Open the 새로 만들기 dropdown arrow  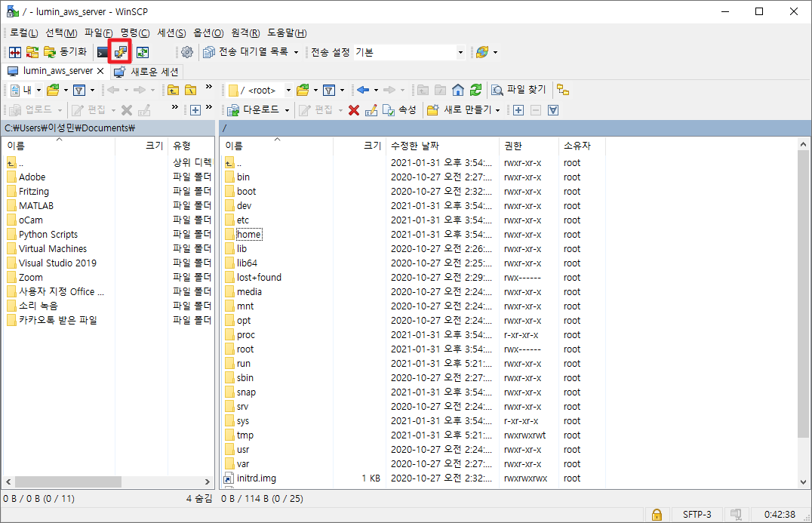pos(497,110)
